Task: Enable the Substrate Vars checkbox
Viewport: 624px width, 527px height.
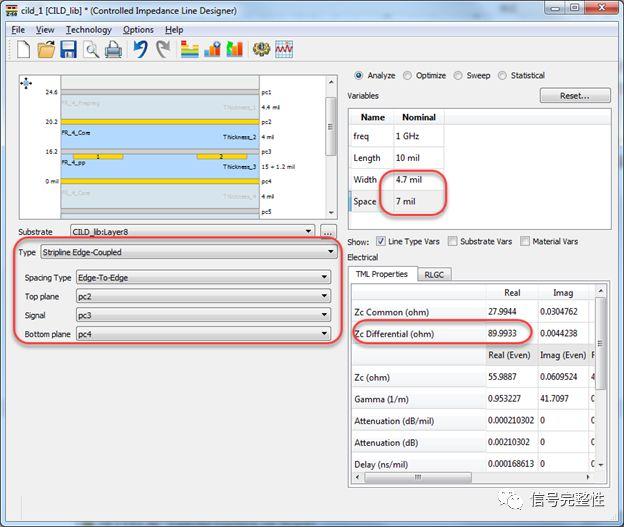Action: pyautogui.click(x=452, y=241)
